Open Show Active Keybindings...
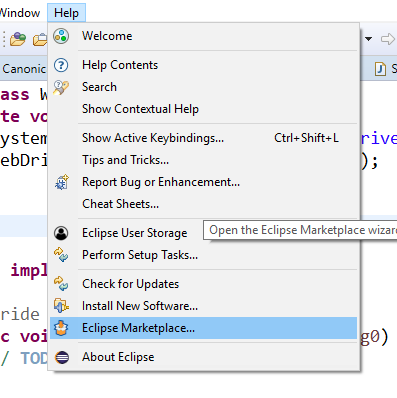Image resolution: width=397 pixels, height=398 pixels. tap(203, 138)
